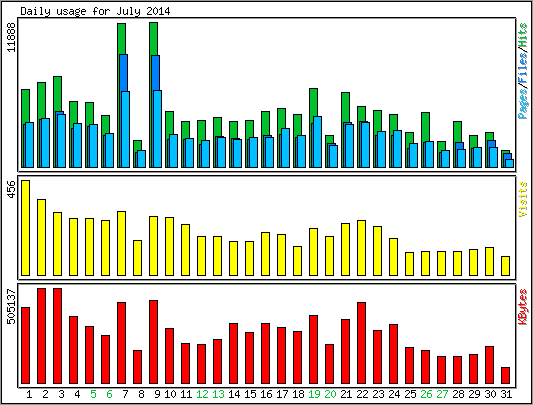Click green weekend day label 19

coord(314,394)
